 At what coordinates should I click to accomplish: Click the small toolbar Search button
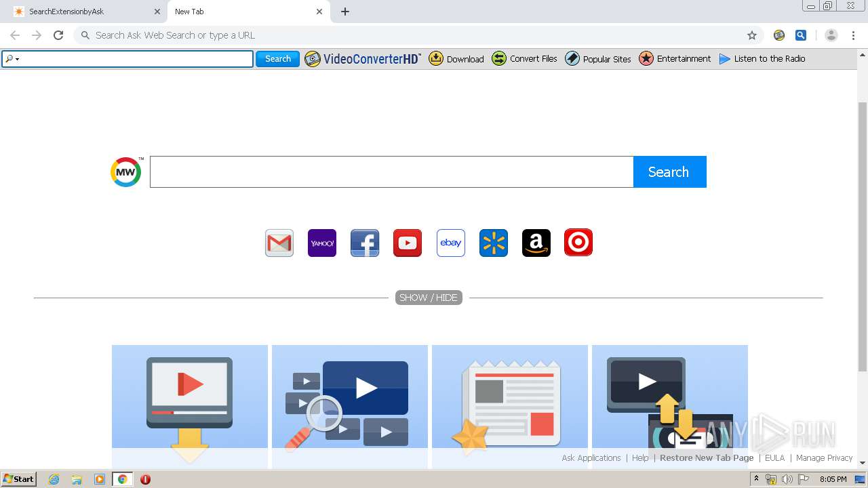click(x=277, y=59)
